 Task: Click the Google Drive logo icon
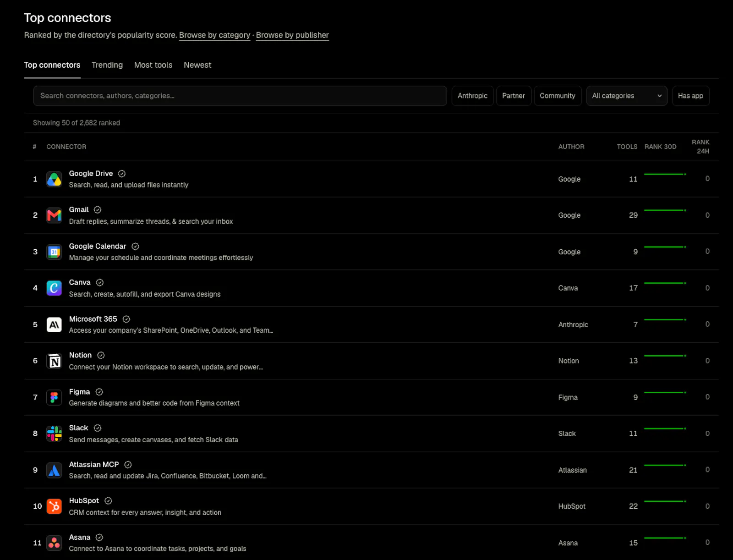pyautogui.click(x=54, y=179)
